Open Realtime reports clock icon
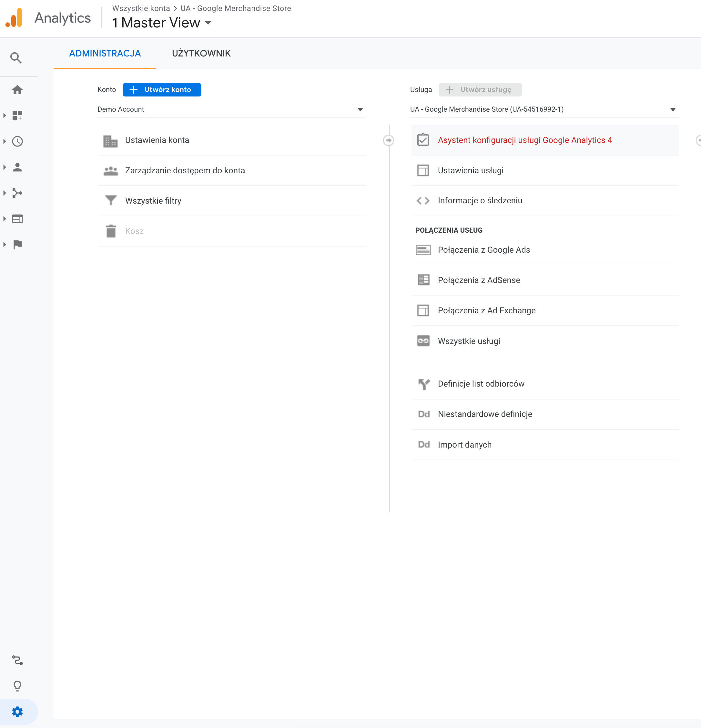 click(17, 141)
